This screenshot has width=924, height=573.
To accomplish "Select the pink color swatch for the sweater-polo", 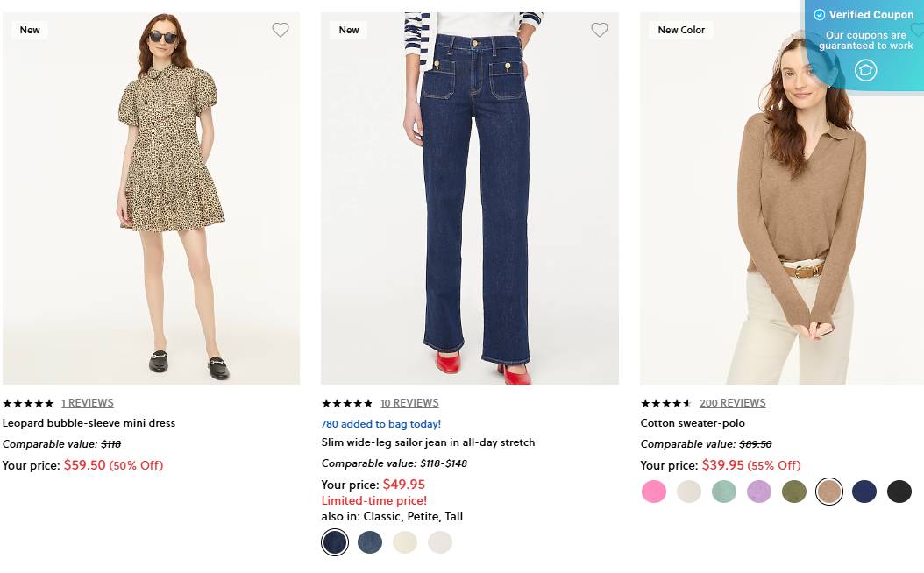I will point(654,492).
